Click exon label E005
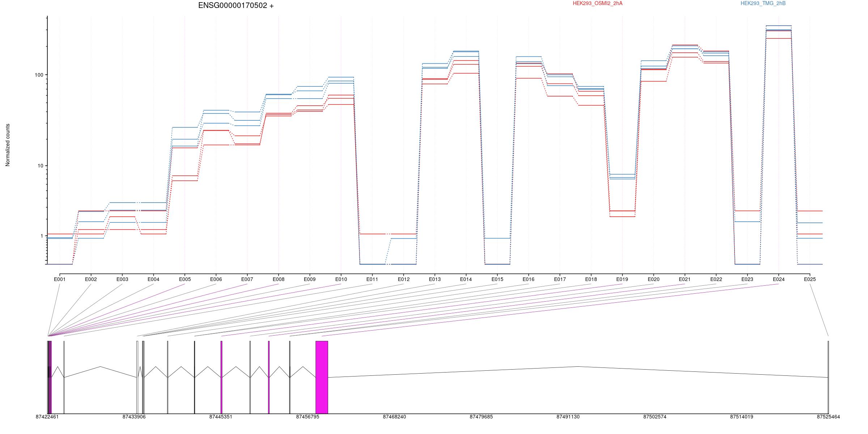Screen dimensions: 868x434 click(185, 279)
